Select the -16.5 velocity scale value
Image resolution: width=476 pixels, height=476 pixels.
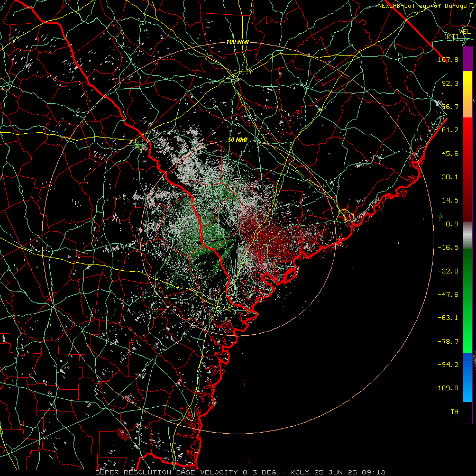click(x=448, y=248)
